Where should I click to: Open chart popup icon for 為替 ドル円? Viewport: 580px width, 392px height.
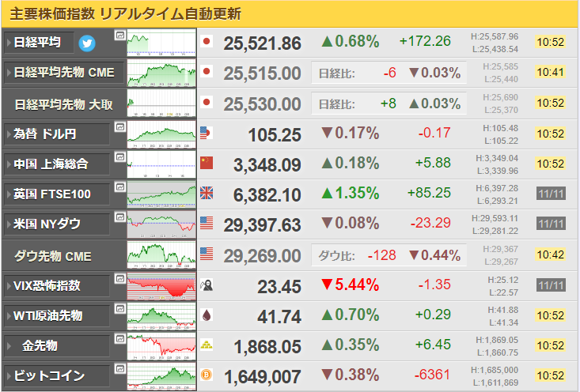pos(119,127)
